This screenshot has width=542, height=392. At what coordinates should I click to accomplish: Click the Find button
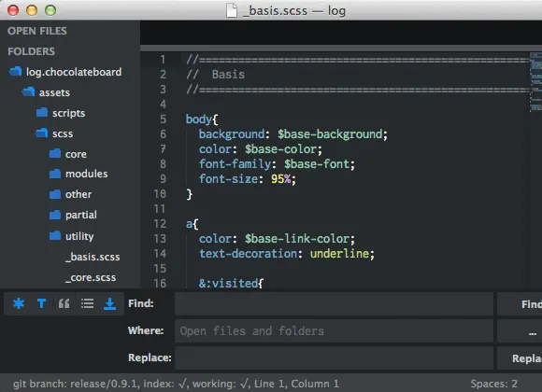coord(520,304)
